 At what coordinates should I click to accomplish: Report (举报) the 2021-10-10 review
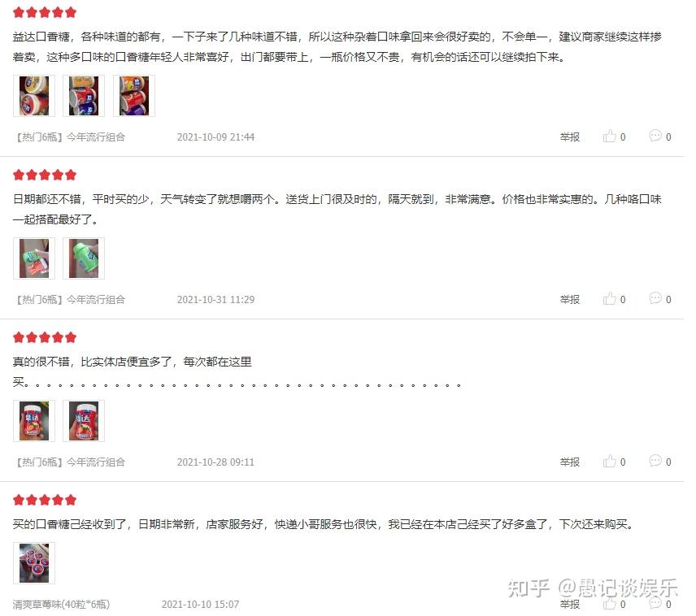(x=570, y=605)
